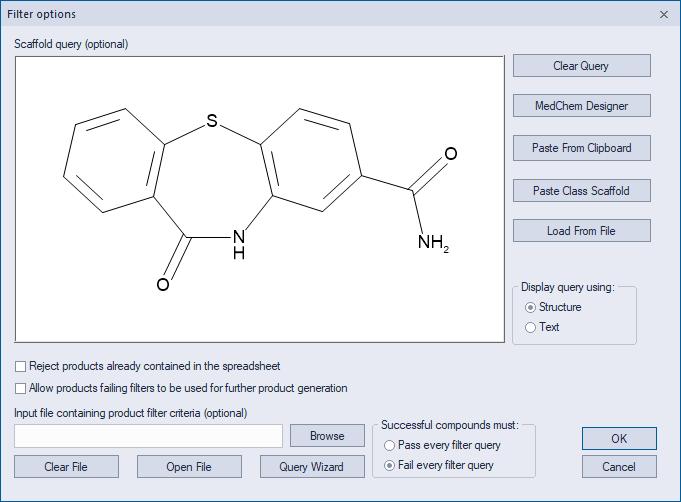This screenshot has width=681, height=502.
Task: Close the Filter options window
Action: (x=664, y=14)
